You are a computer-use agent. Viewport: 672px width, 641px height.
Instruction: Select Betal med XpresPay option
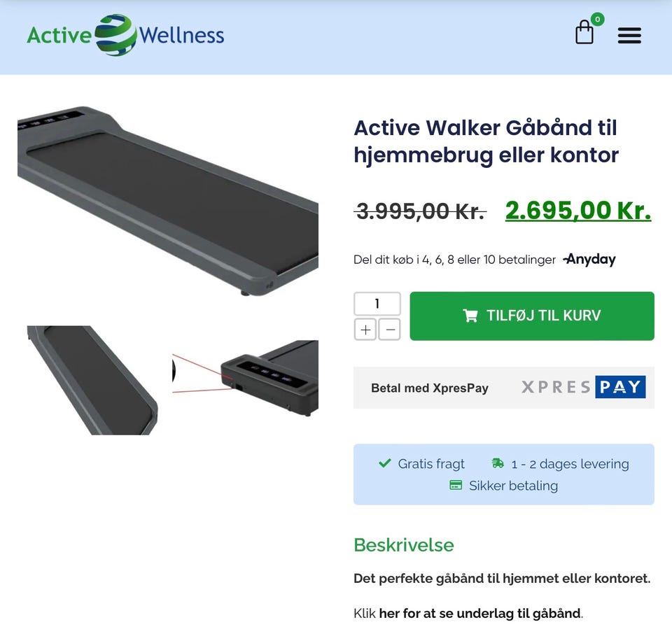coord(503,388)
